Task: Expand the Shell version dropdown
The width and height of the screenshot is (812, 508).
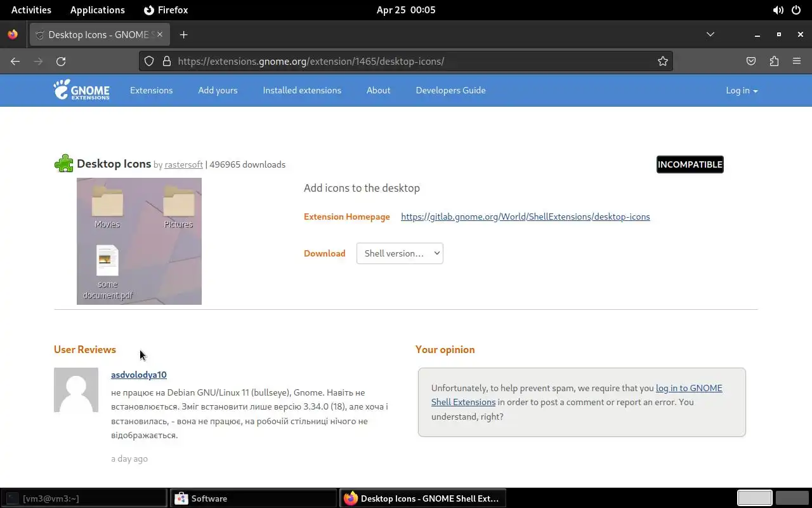Action: pos(400,253)
